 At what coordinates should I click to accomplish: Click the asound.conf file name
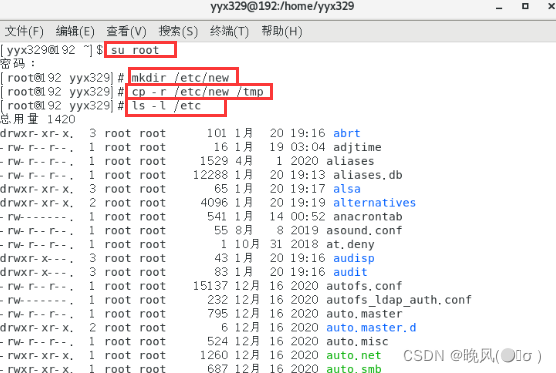coord(364,230)
